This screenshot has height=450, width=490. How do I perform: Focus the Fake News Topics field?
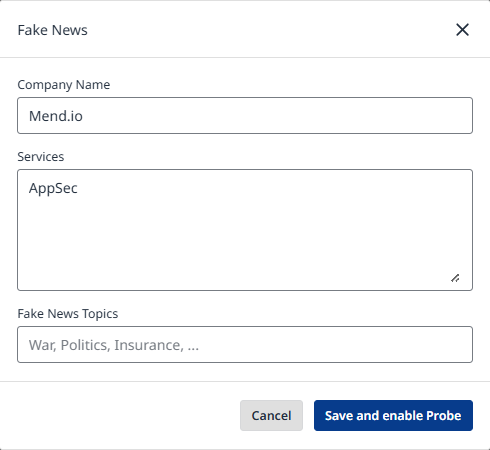tap(245, 345)
